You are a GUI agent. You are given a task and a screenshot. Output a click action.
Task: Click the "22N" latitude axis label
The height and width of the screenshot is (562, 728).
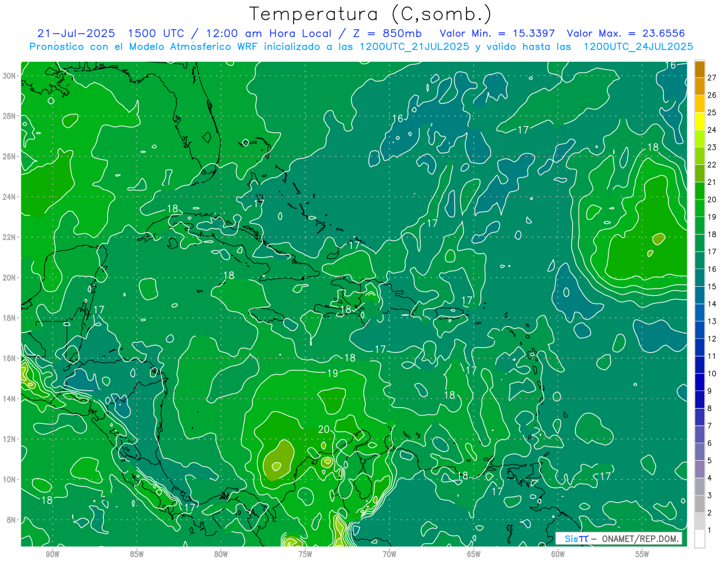(x=9, y=237)
